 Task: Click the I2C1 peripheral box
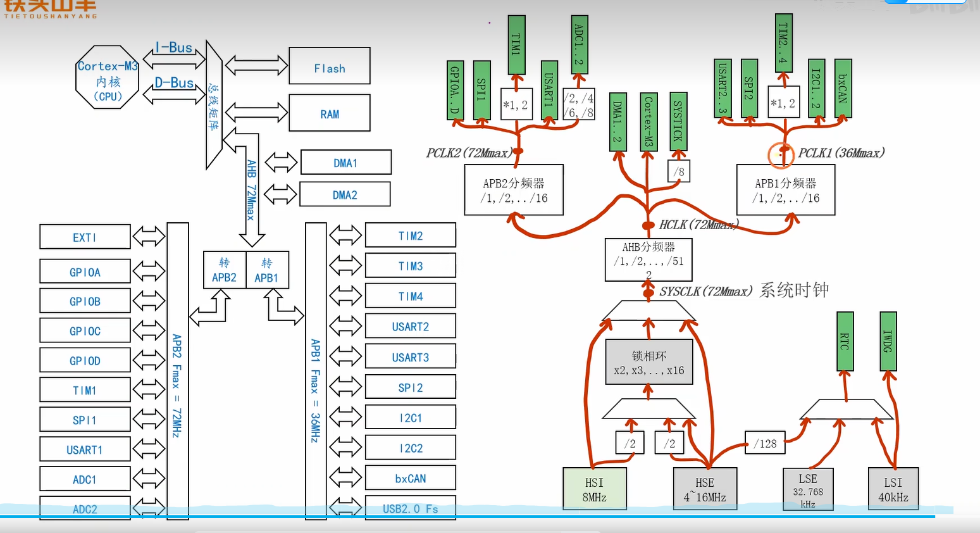click(411, 417)
